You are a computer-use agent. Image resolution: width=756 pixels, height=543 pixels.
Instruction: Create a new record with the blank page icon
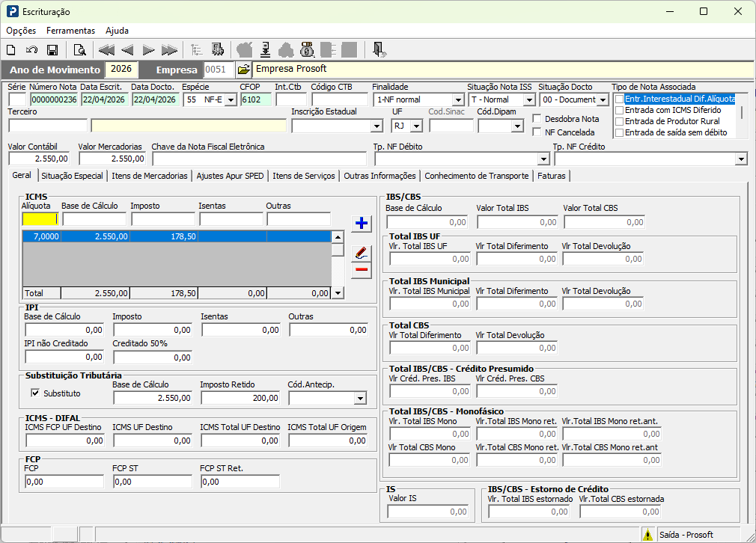coord(10,49)
